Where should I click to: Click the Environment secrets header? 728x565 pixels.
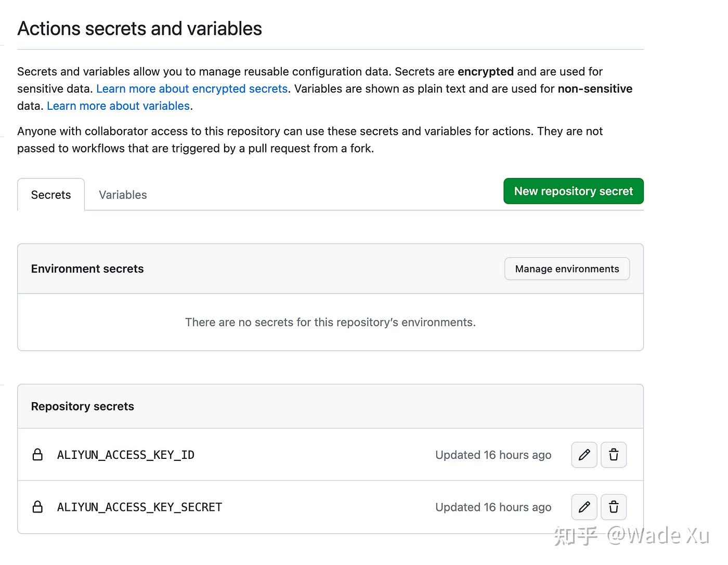(87, 268)
